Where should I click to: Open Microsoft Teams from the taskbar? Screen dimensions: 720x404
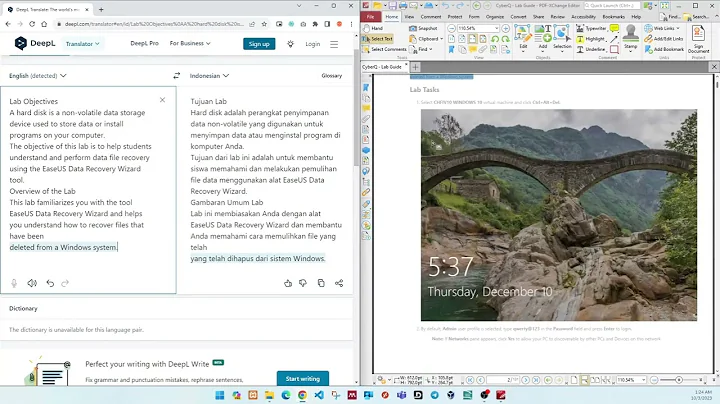click(402, 395)
